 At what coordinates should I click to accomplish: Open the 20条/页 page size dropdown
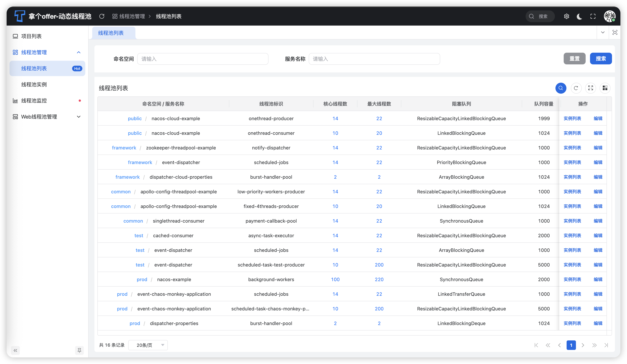pos(148,345)
